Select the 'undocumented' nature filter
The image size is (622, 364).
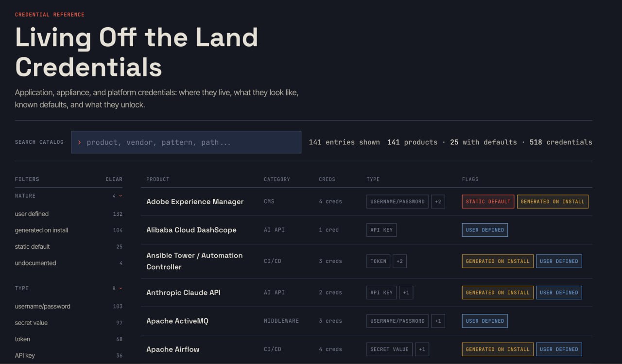tap(69, 263)
